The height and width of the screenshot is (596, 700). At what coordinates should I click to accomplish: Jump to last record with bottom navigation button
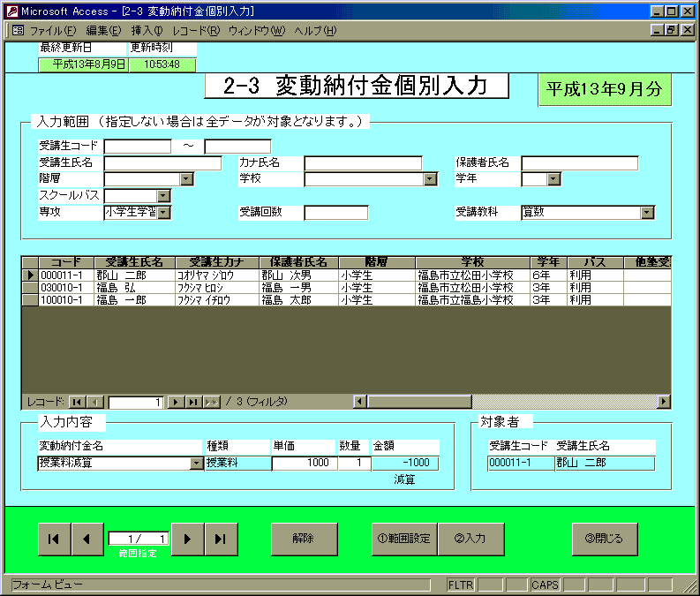(221, 539)
